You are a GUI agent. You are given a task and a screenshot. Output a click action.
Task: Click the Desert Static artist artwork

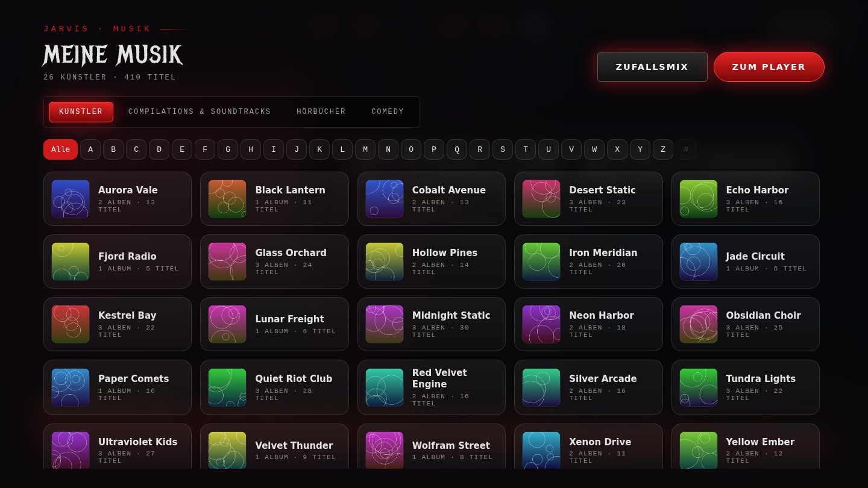(541, 199)
